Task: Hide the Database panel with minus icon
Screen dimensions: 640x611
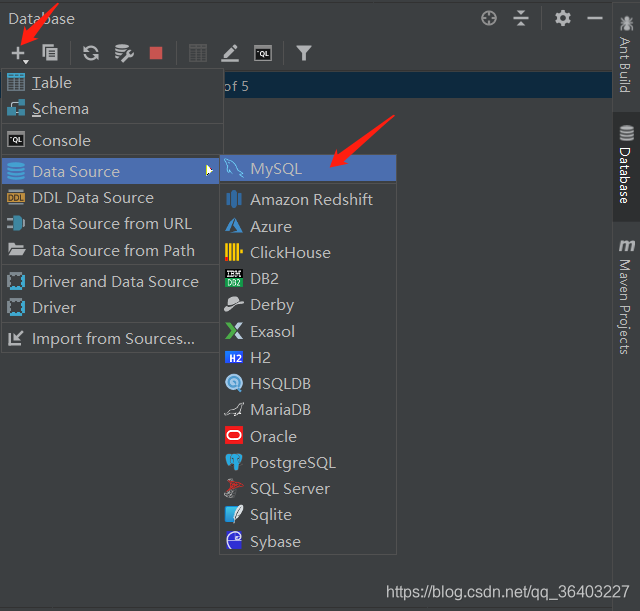Action: pos(595,18)
